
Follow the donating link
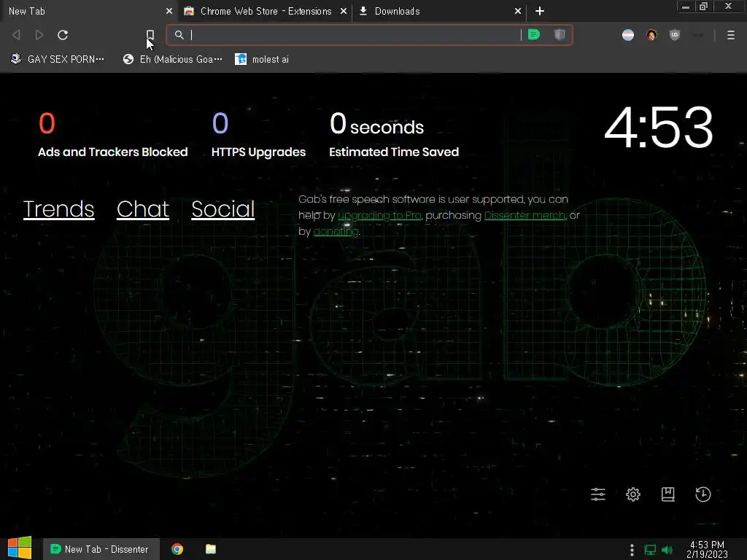336,231
